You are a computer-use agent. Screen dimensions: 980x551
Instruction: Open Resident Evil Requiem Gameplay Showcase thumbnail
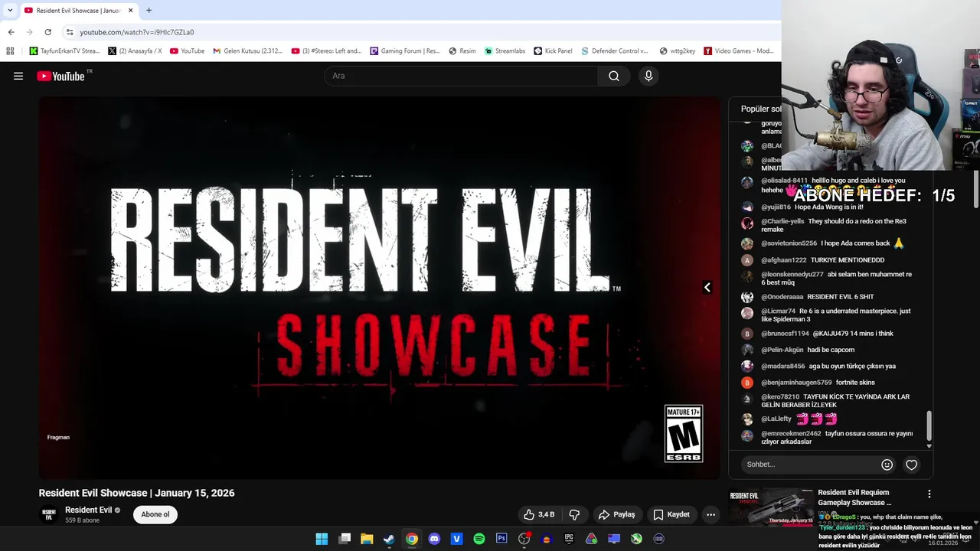pyautogui.click(x=771, y=508)
